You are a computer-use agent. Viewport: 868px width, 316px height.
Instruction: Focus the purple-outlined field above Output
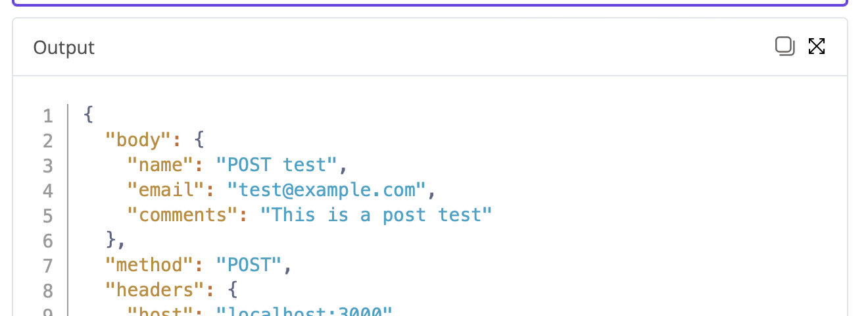click(430, 3)
